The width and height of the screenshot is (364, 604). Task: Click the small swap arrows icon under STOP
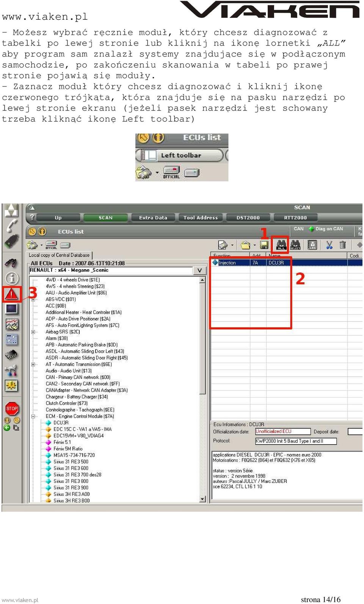[16, 428]
